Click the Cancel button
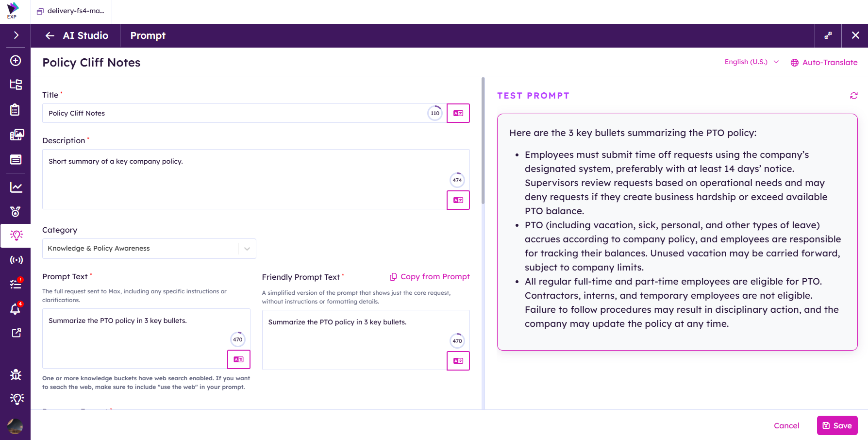Image resolution: width=868 pixels, height=440 pixels. click(786, 425)
